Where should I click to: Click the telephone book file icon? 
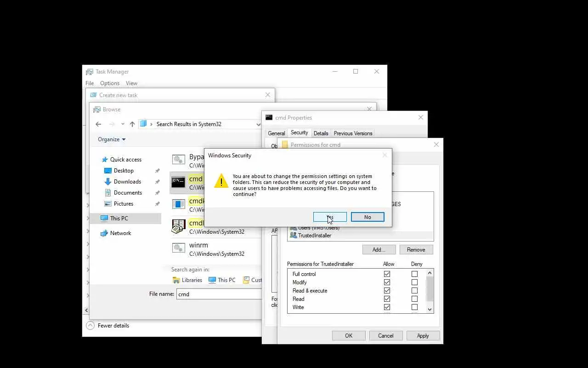click(x=178, y=226)
